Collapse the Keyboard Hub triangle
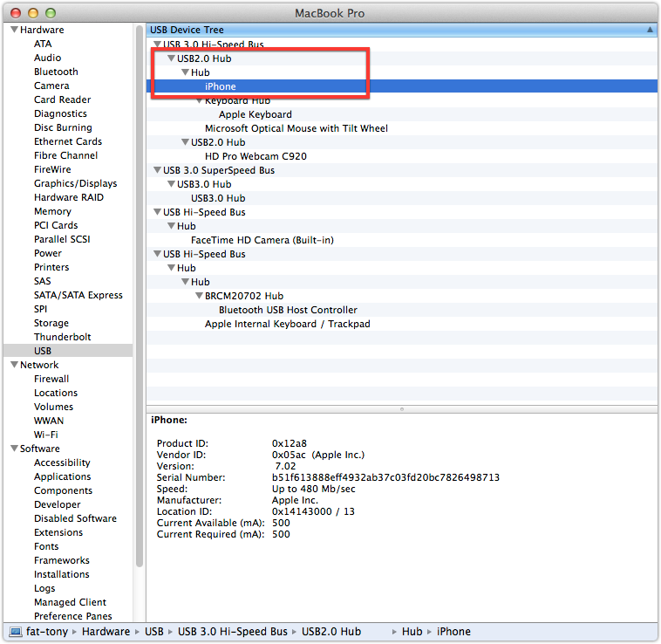 pyautogui.click(x=200, y=101)
